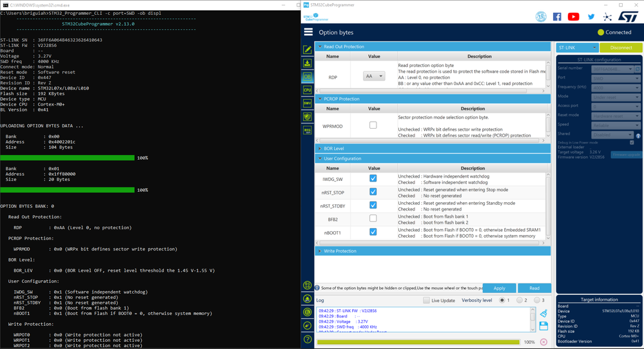Enable the Live Update checkbox
The width and height of the screenshot is (644, 349).
[426, 300]
